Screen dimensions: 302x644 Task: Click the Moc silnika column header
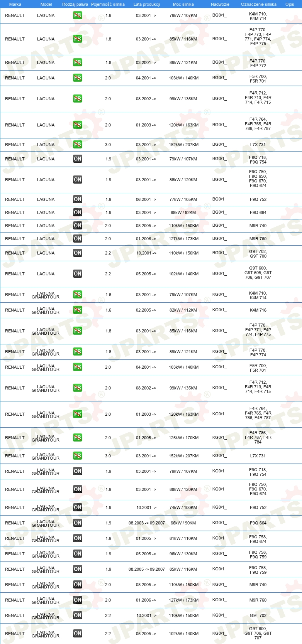click(x=183, y=4)
